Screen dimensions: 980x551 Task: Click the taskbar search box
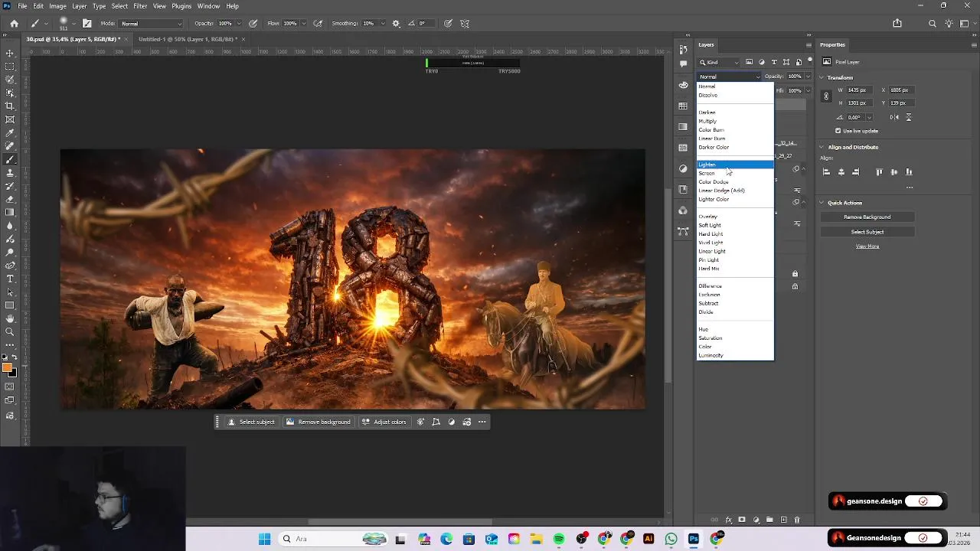332,539
